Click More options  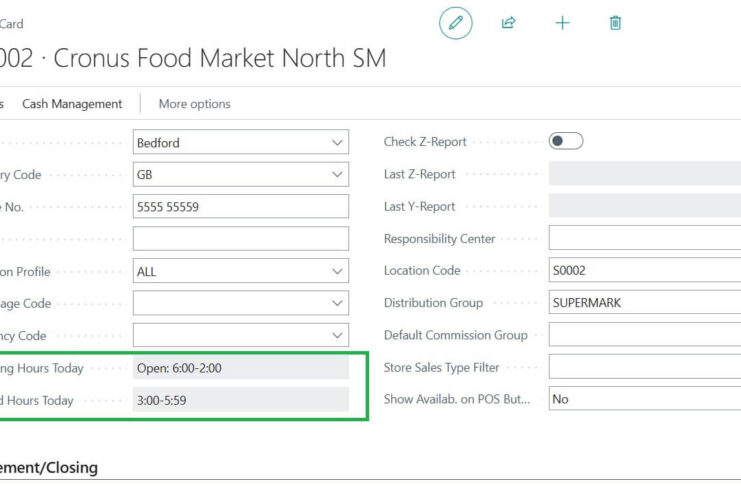195,104
